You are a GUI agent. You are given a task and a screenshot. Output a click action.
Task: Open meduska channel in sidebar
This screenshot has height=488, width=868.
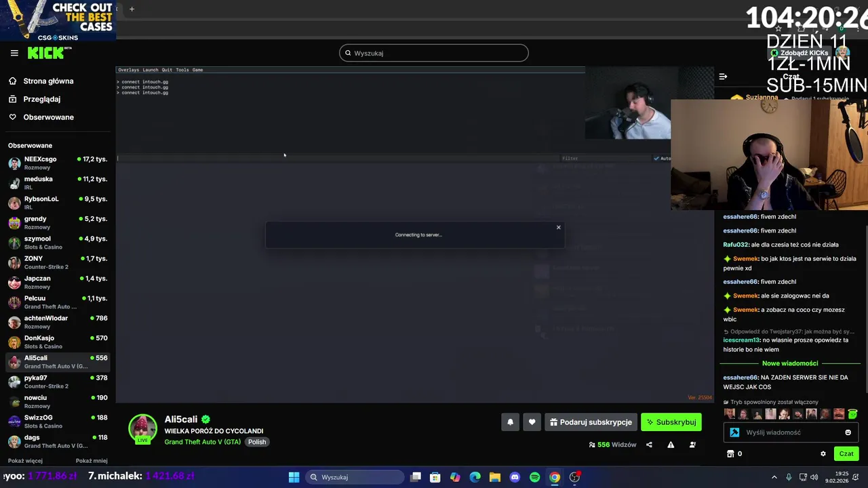click(58, 183)
